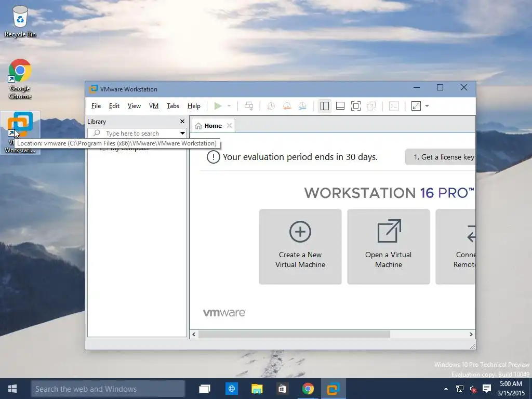This screenshot has height=399, width=532.
Task: Click the console view toolbar icon
Action: coord(394,106)
